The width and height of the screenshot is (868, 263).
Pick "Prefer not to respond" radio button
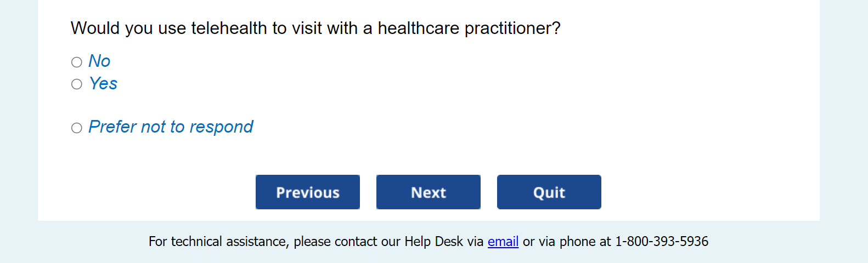(77, 128)
